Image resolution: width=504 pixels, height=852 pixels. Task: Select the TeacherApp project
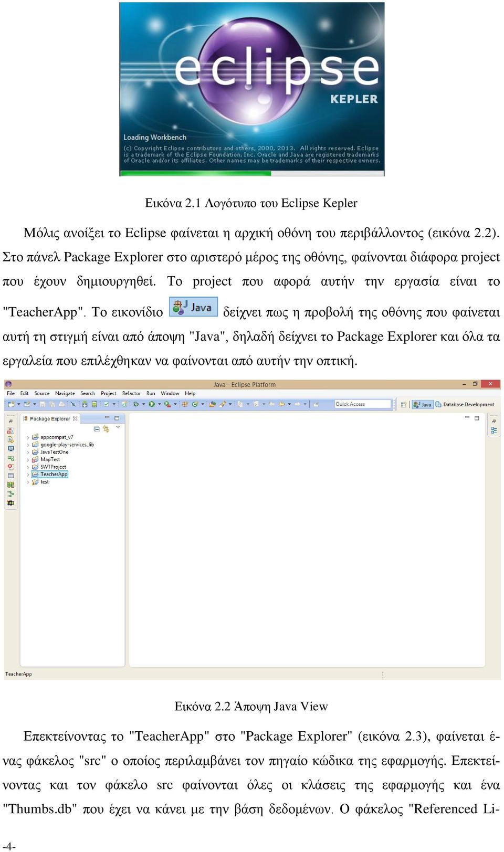50,474
